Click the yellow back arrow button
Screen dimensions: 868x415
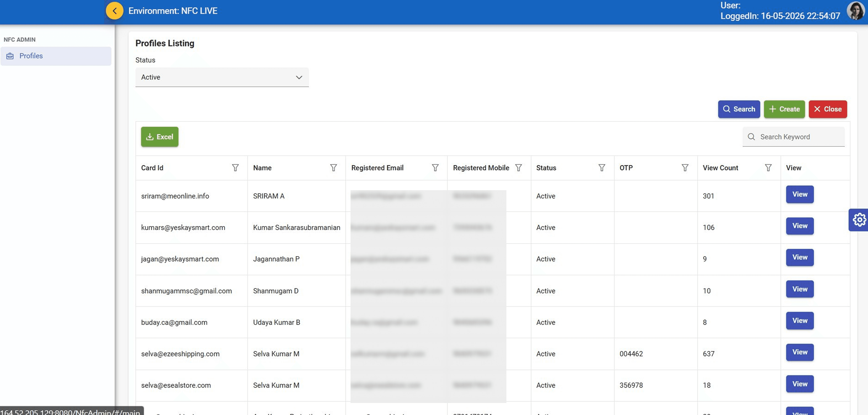coord(115,11)
